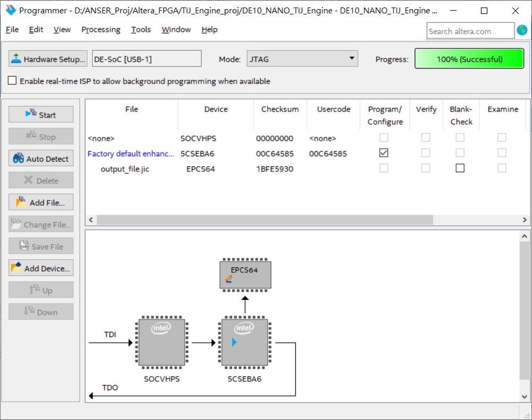Enable real-time ISP background programming checkbox

point(12,80)
